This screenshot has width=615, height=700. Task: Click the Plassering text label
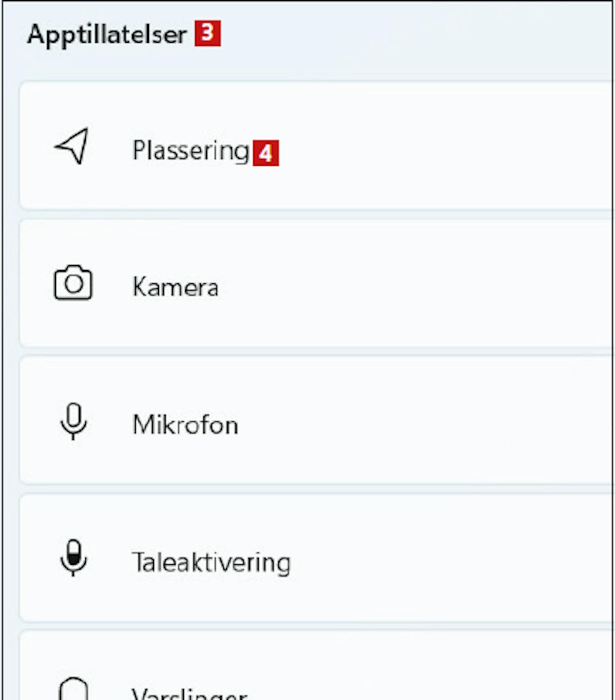(191, 151)
